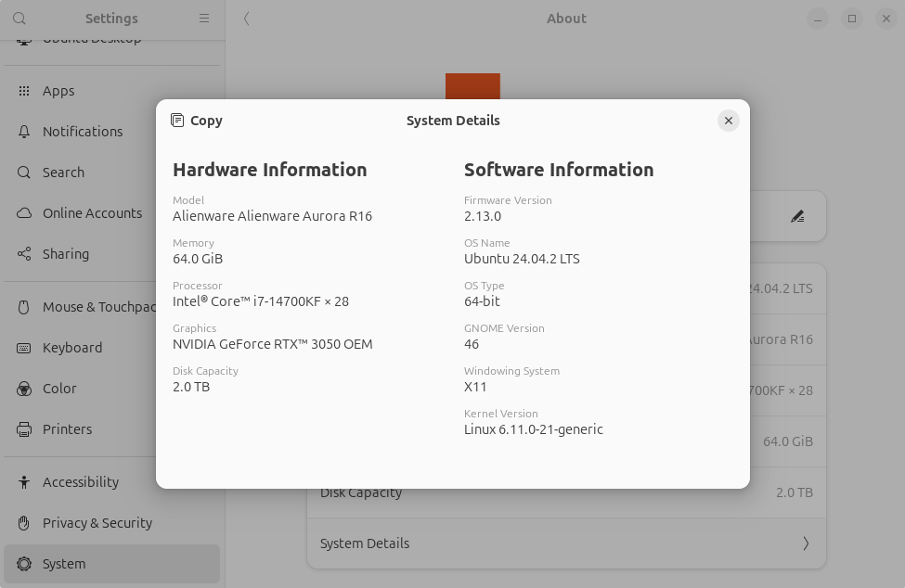Screen dimensions: 905x588
Task: Click the System Details row label
Action: pyautogui.click(x=365, y=543)
